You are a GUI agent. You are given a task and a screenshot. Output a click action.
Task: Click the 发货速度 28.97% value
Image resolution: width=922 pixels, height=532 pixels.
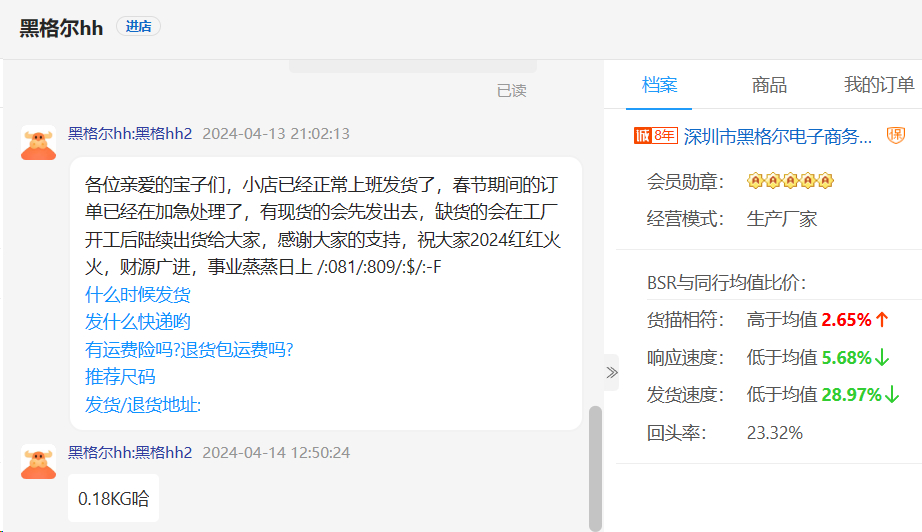(x=851, y=394)
